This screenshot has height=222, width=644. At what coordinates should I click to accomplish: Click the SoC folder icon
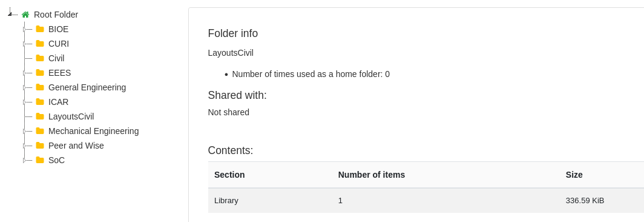coord(40,160)
